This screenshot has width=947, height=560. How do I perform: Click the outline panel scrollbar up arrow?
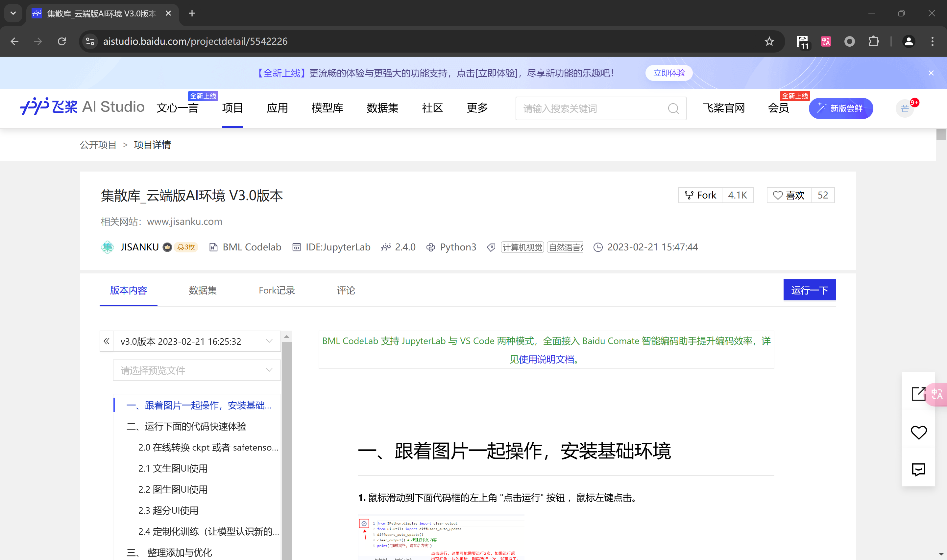pos(287,336)
